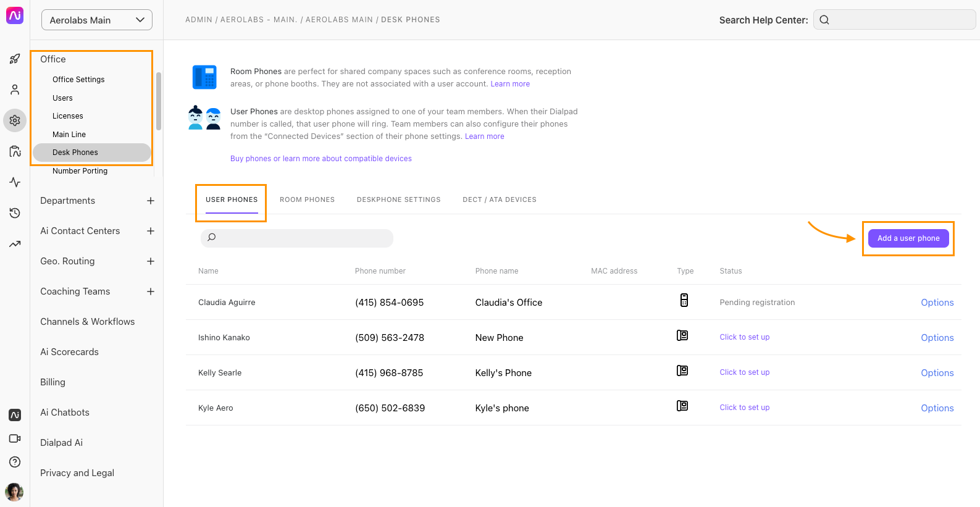Screen dimensions: 980x507
Task: Open the trending analytics icon in the left rail
Action: pos(15,244)
